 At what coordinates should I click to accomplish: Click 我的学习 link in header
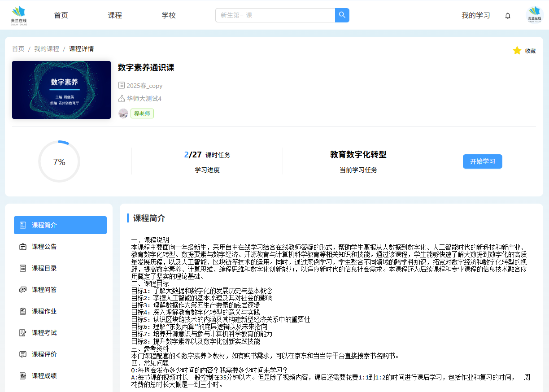click(x=475, y=15)
